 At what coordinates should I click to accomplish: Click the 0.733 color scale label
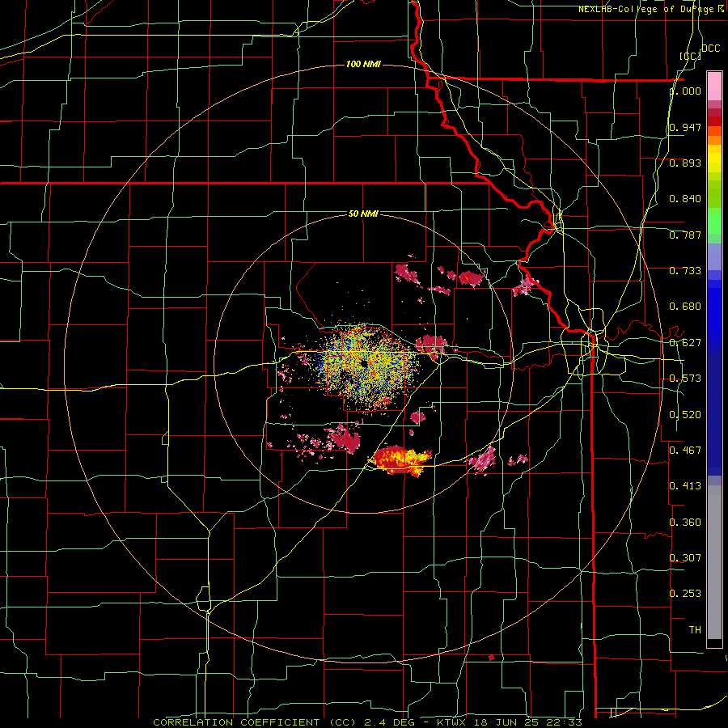click(x=685, y=271)
